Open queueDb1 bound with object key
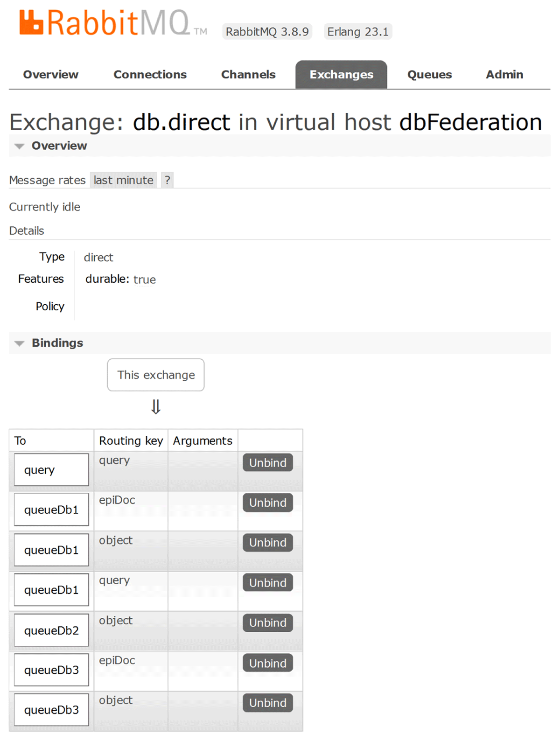The width and height of the screenshot is (560, 741). pyautogui.click(x=51, y=550)
